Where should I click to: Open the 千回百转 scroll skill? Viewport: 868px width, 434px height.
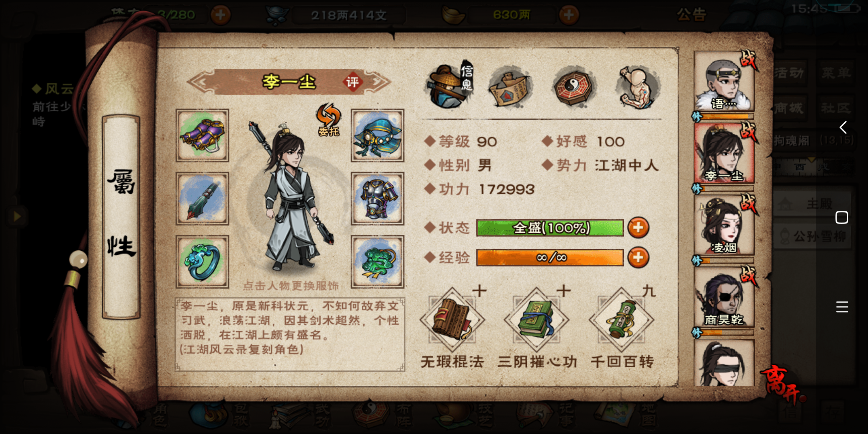621,320
